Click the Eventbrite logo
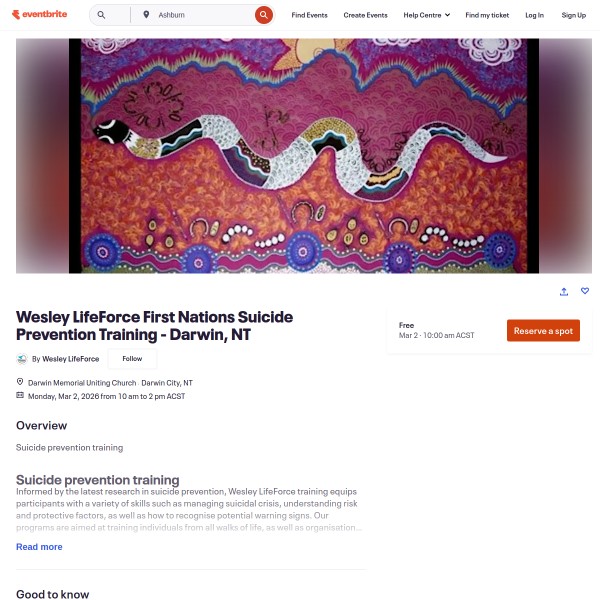Image resolution: width=600 pixels, height=600 pixels. coord(39,15)
